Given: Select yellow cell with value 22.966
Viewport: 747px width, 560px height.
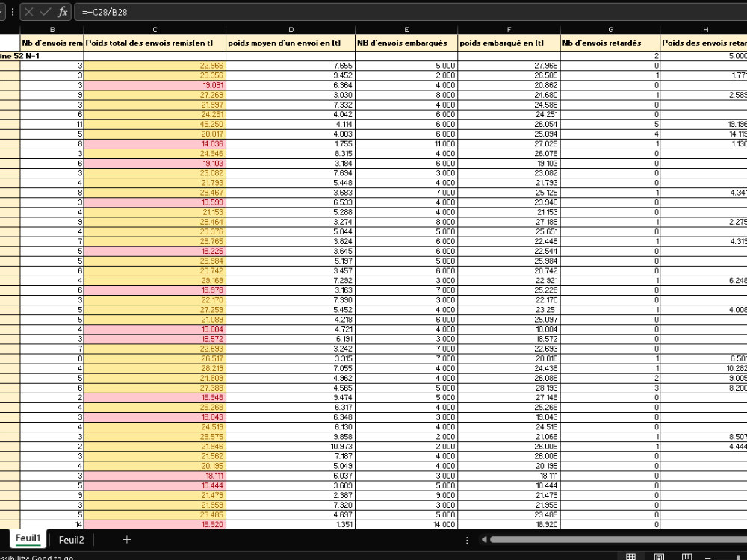Looking at the screenshot, I should (x=155, y=66).
